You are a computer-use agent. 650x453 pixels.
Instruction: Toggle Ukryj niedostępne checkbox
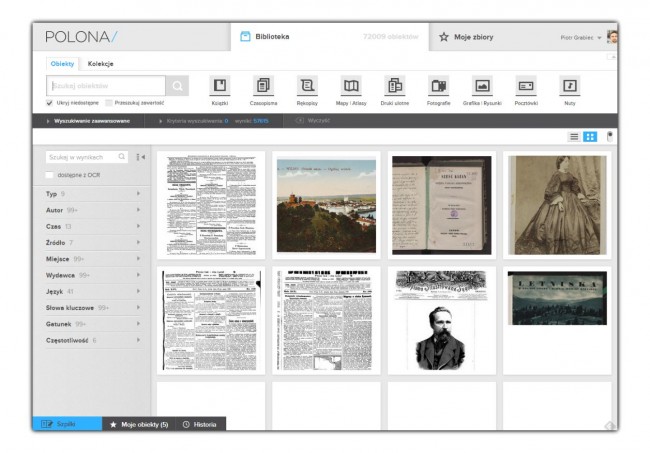coord(49,103)
